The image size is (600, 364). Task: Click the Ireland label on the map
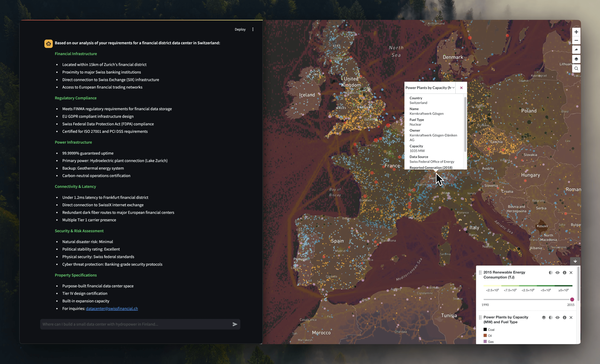[x=307, y=95]
